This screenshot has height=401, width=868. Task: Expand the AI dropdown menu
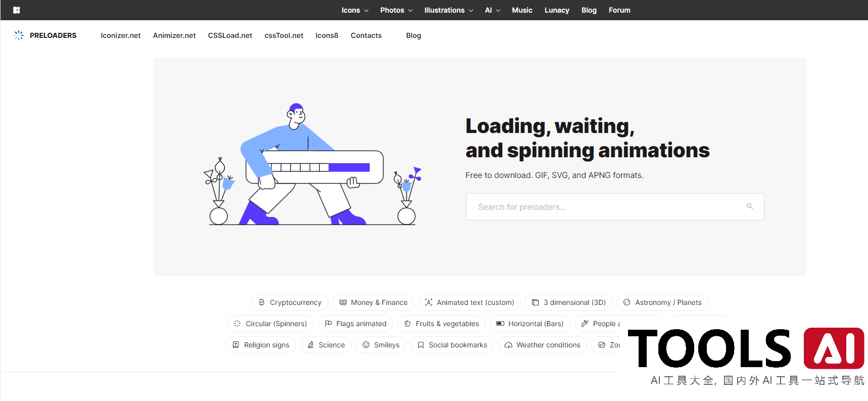[493, 10]
